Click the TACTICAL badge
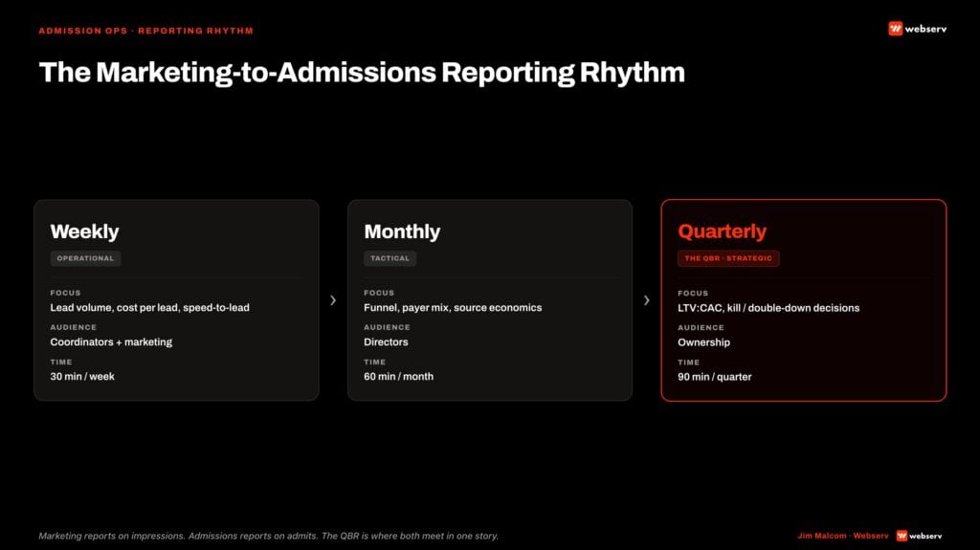The height and width of the screenshot is (550, 980). pyautogui.click(x=390, y=258)
